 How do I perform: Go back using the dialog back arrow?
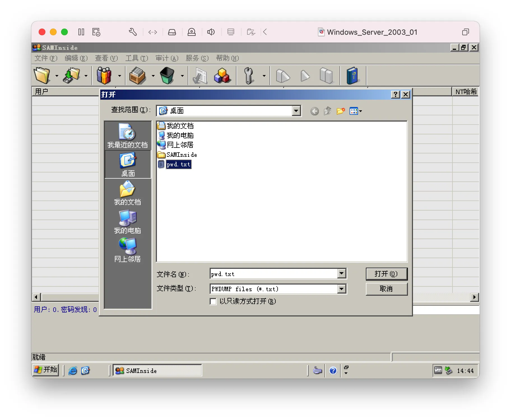click(315, 111)
